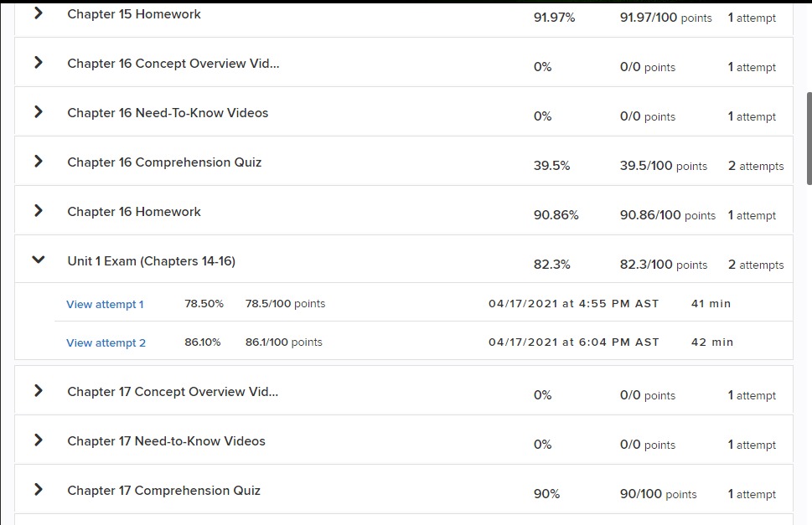Open View attempt 2 link
This screenshot has height=525, width=812.
(x=106, y=343)
